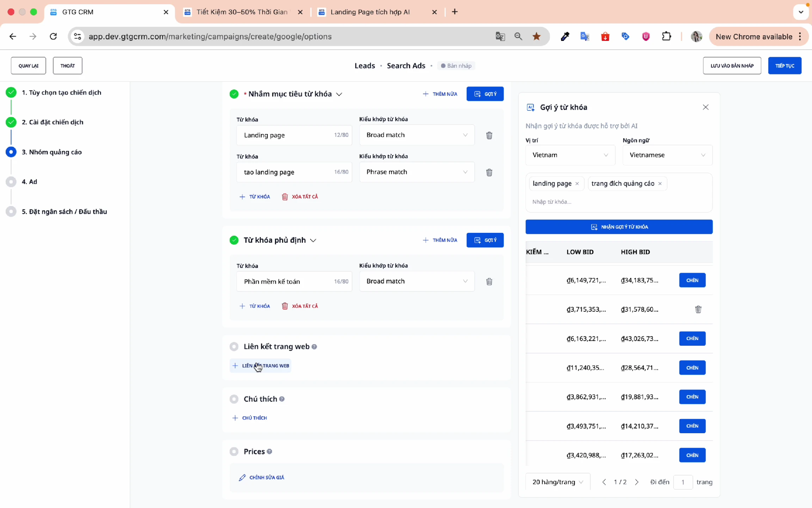The width and height of the screenshot is (812, 508).
Task: Open the Vietnam location dropdown
Action: [x=570, y=155]
